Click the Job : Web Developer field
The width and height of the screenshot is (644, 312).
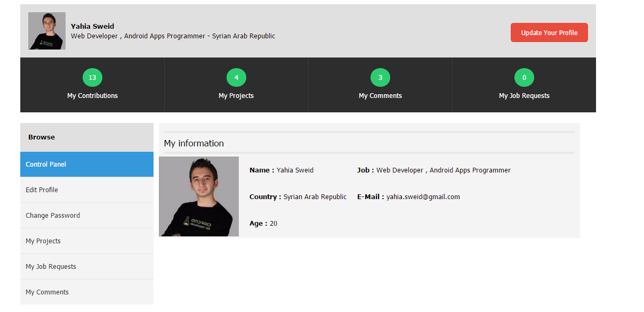point(434,170)
